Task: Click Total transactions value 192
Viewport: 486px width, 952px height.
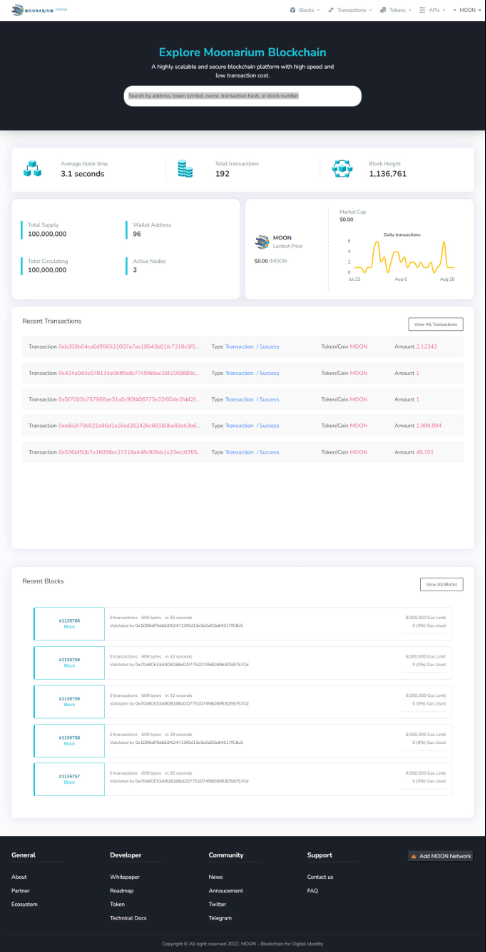Action: point(222,174)
